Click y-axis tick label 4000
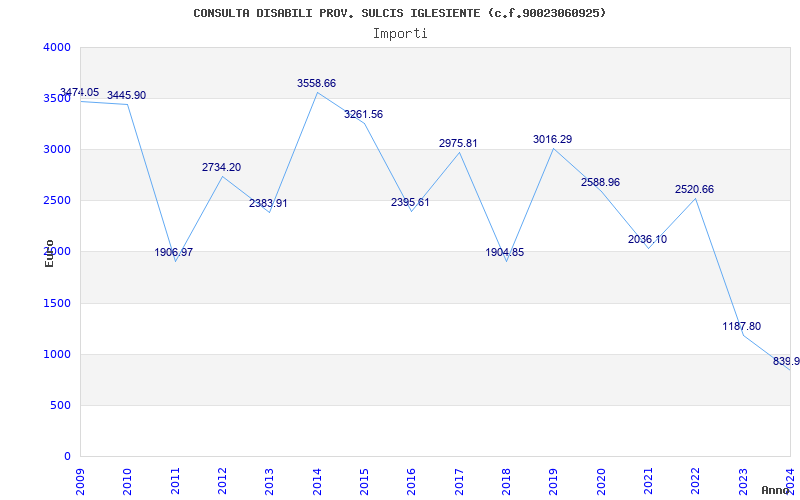Screen dimensions: 800x500 (x=57, y=47)
